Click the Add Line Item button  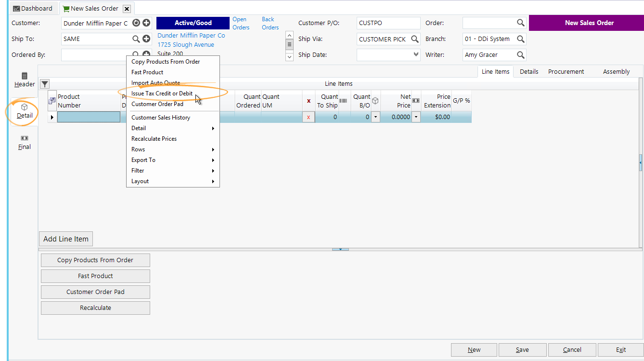tap(66, 239)
